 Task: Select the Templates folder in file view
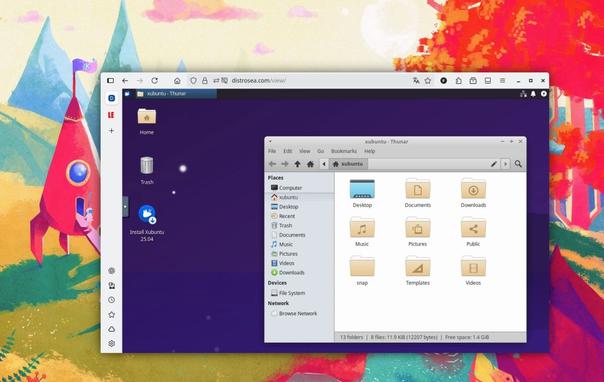coord(418,271)
